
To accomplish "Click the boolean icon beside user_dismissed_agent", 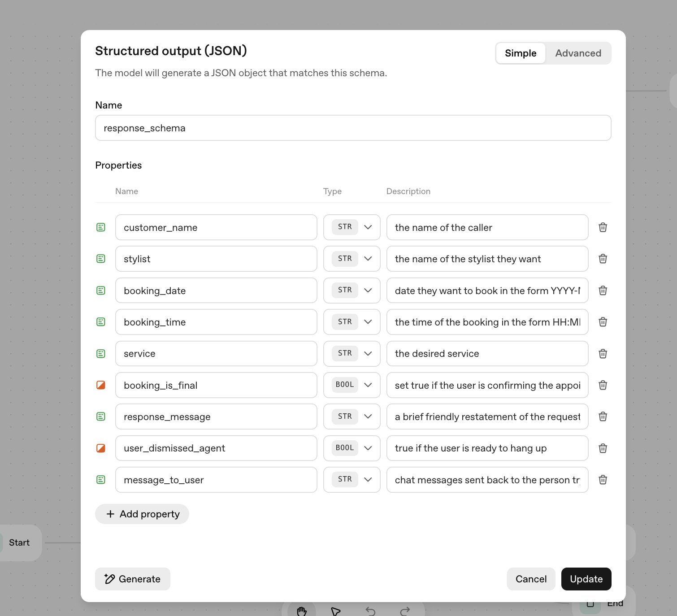I will [x=101, y=448].
